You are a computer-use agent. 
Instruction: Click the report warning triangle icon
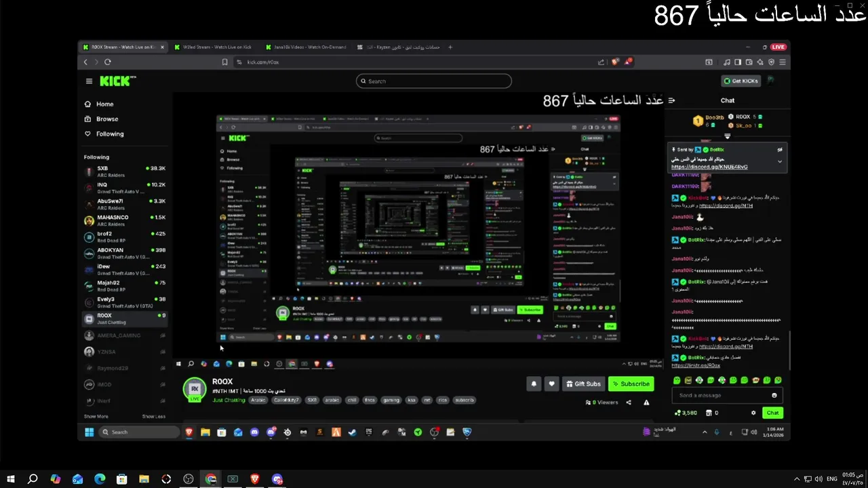tap(646, 403)
